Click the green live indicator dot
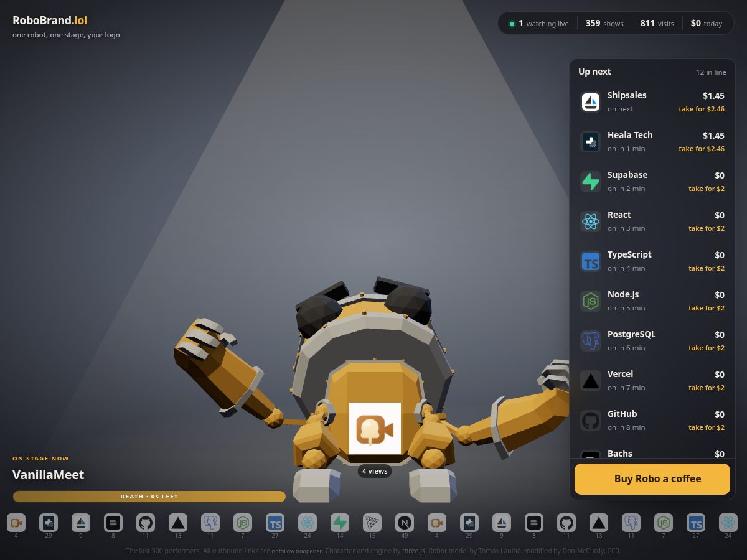The height and width of the screenshot is (560, 747). (512, 24)
